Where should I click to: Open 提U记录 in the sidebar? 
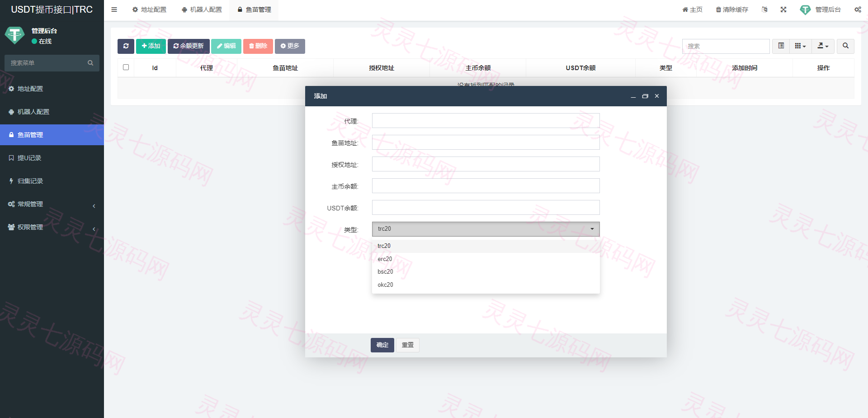[52, 158]
